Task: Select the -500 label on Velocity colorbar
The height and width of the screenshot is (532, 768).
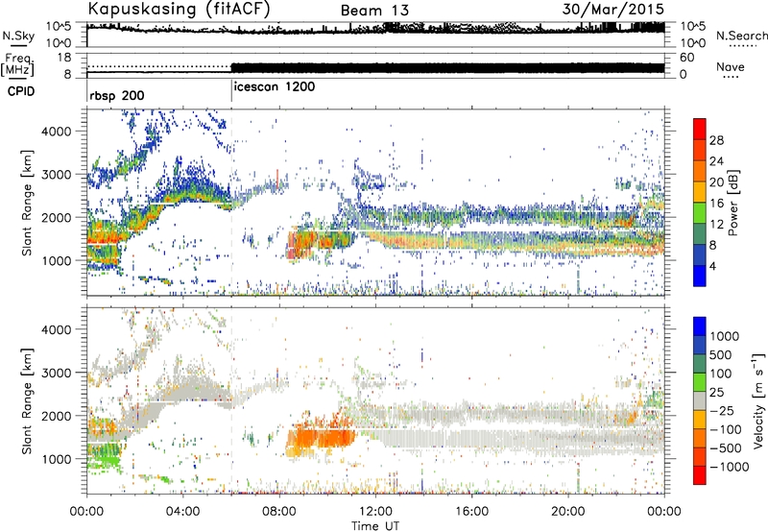Action: (726, 448)
